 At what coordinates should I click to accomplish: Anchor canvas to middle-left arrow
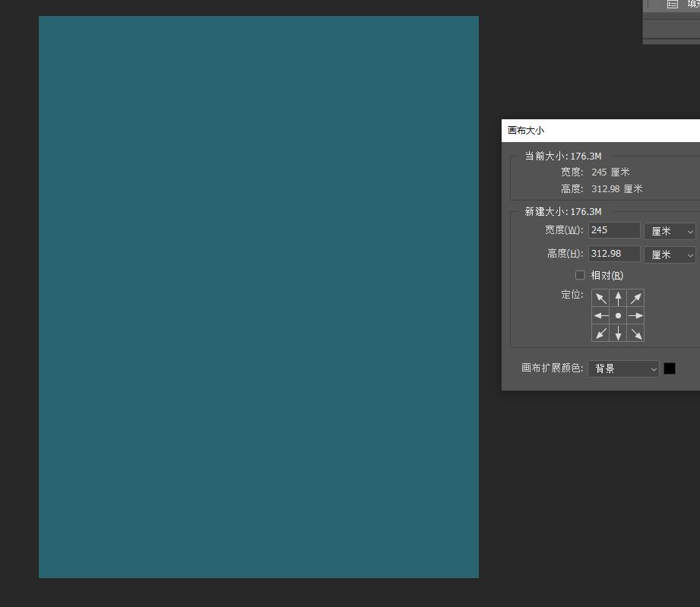pos(600,315)
